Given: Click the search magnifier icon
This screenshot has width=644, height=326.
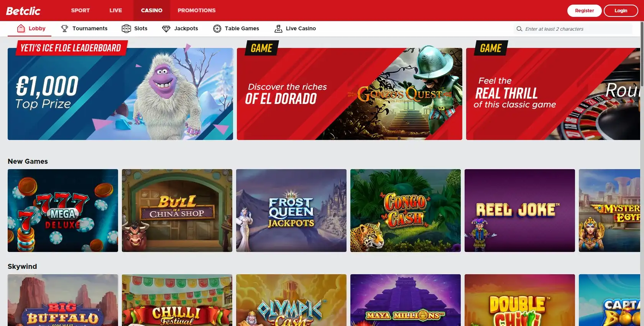Looking at the screenshot, I should [x=519, y=29].
